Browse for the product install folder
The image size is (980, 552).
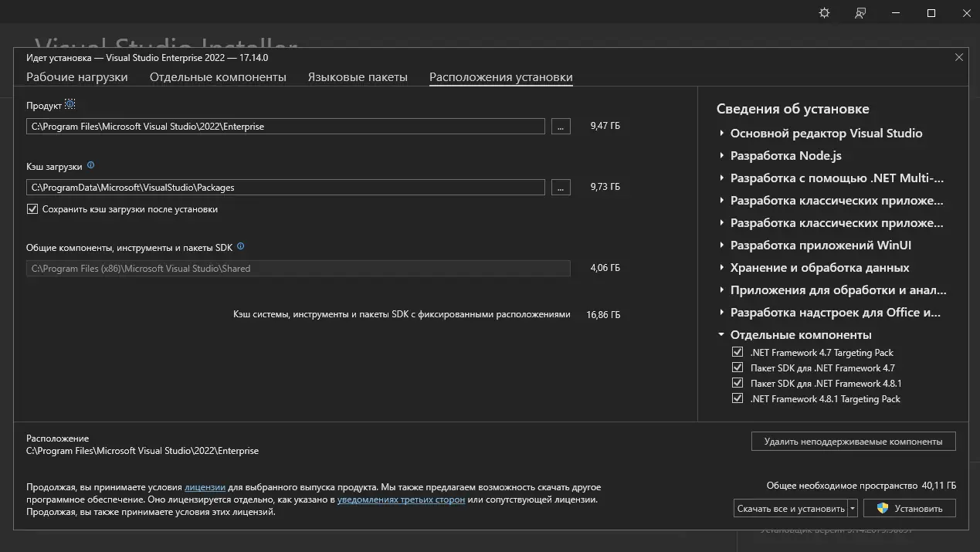[x=561, y=126]
